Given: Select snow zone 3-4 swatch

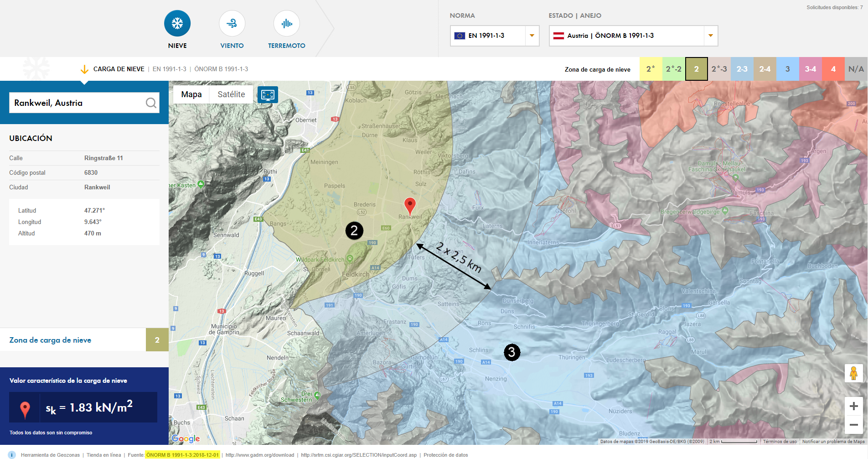Looking at the screenshot, I should [811, 69].
